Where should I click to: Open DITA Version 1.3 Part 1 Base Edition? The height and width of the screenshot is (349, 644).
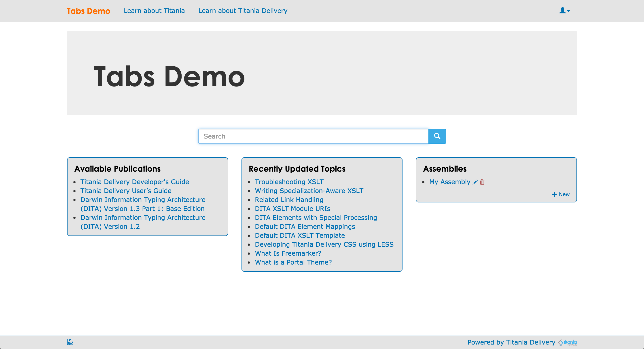pyautogui.click(x=143, y=204)
